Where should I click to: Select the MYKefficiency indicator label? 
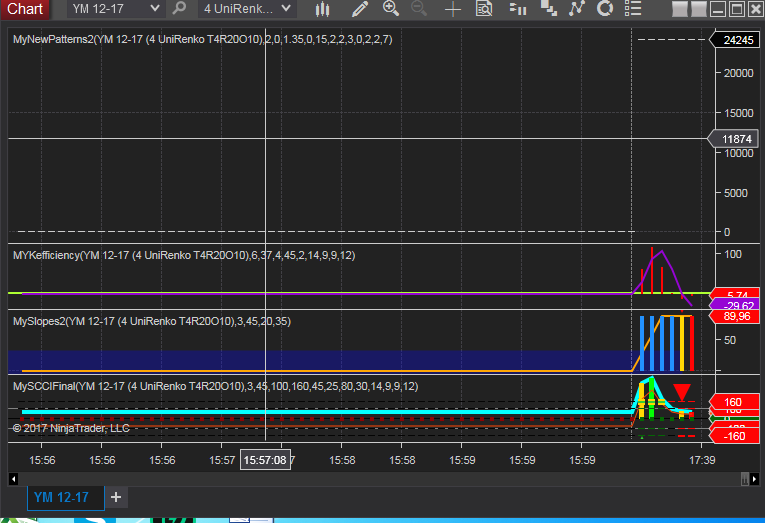184,255
